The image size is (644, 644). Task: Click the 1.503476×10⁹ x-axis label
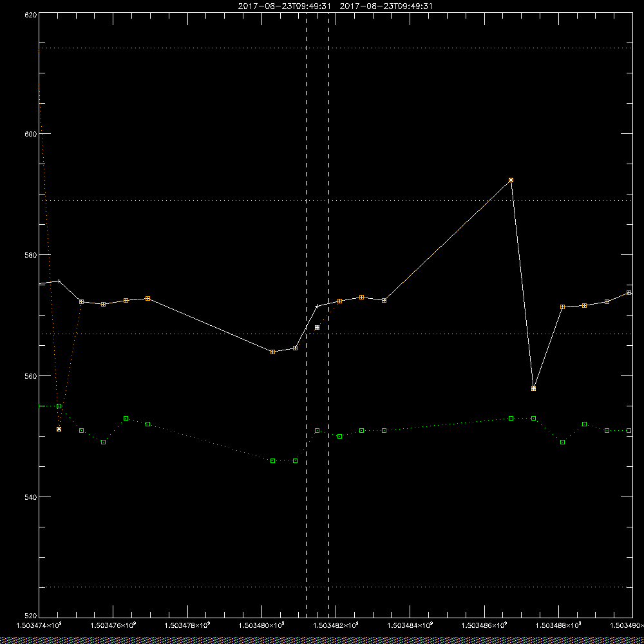(113, 625)
